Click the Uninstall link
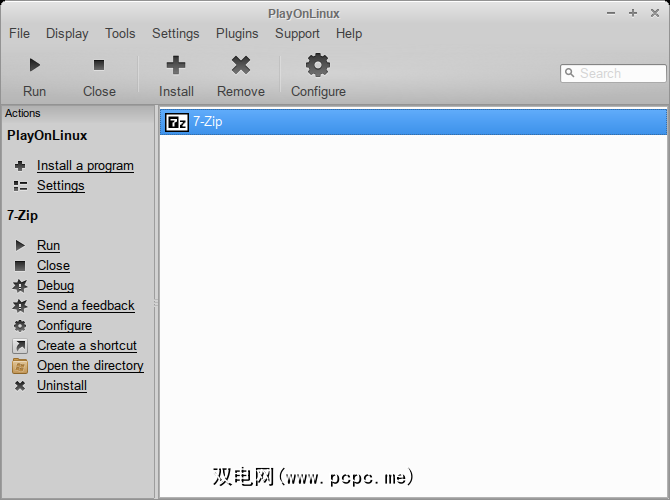Viewport: 670px width, 500px height. pos(62,386)
